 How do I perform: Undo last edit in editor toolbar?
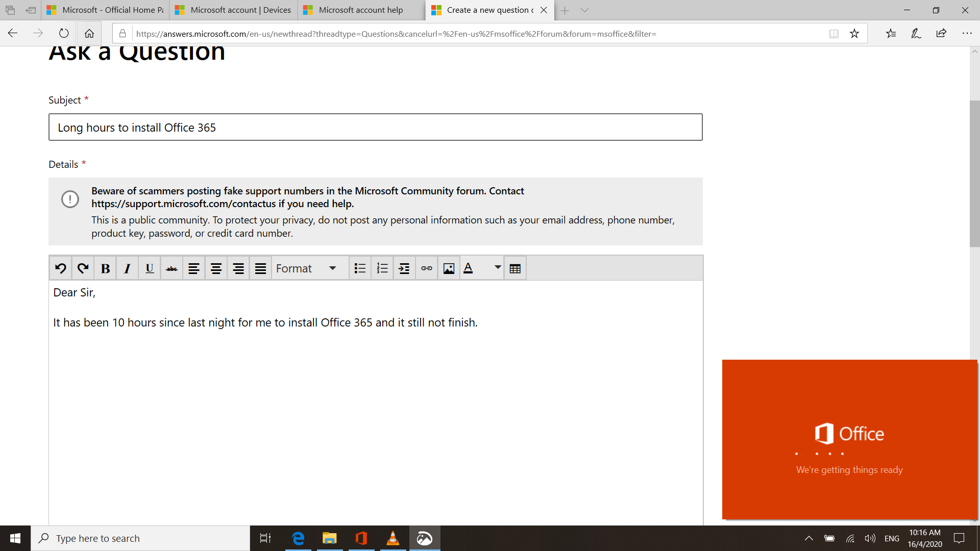61,268
